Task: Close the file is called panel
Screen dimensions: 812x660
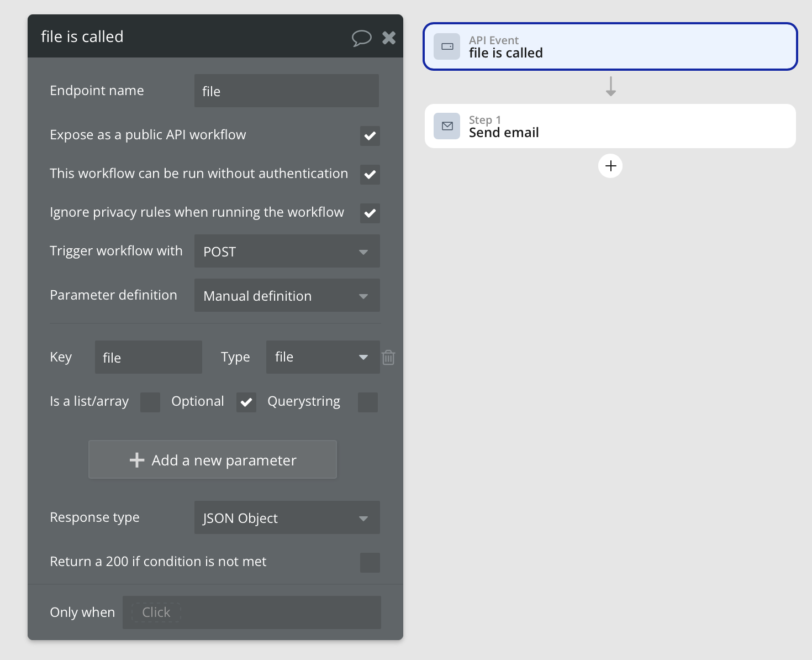Action: pos(389,38)
